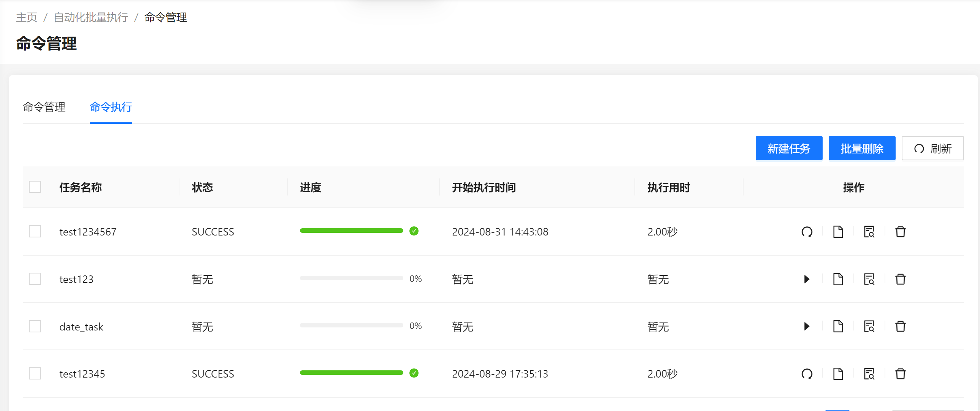Re-execute test12345 using the reload icon
This screenshot has width=980, height=411.
[x=807, y=374]
